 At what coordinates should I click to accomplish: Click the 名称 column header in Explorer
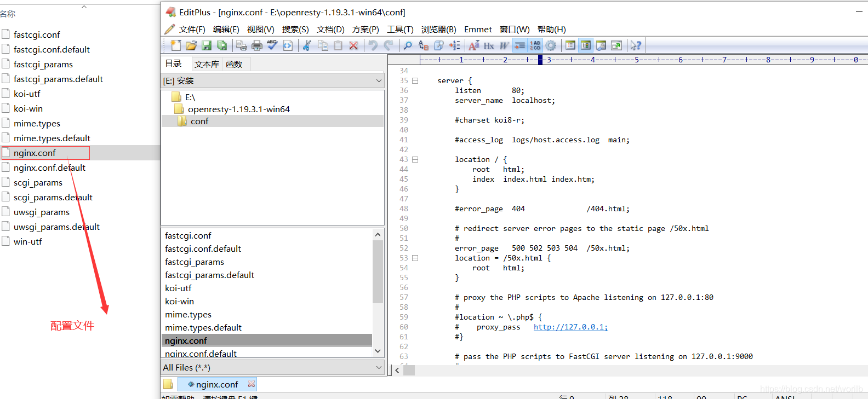point(8,14)
